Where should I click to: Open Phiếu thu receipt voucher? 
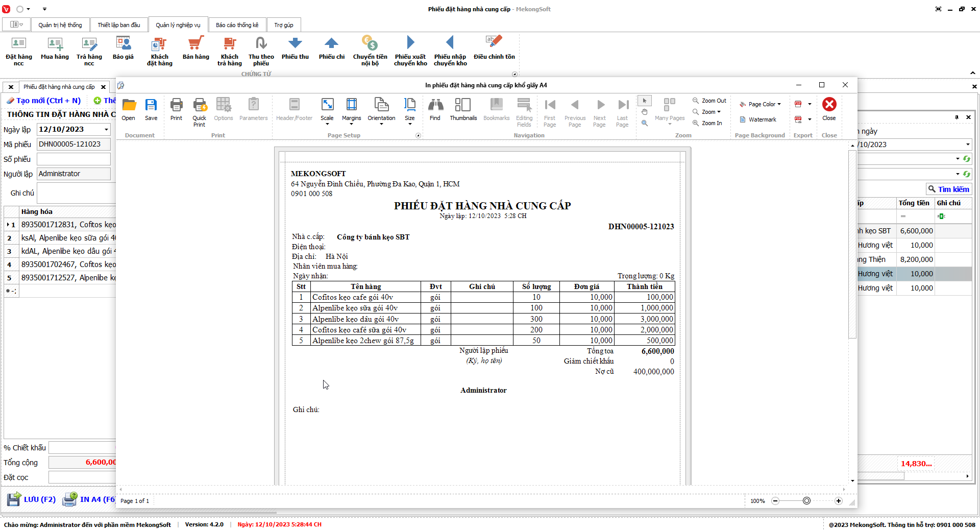(x=295, y=49)
